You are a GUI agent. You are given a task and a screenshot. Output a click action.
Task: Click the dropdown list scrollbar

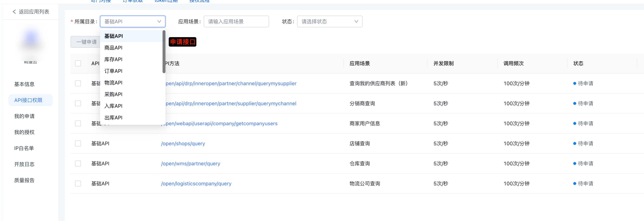point(164,52)
